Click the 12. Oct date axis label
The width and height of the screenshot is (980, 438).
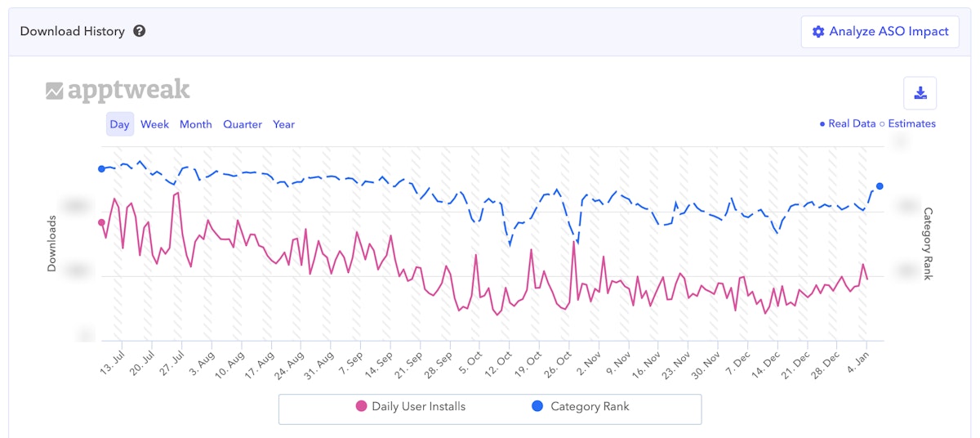499,361
